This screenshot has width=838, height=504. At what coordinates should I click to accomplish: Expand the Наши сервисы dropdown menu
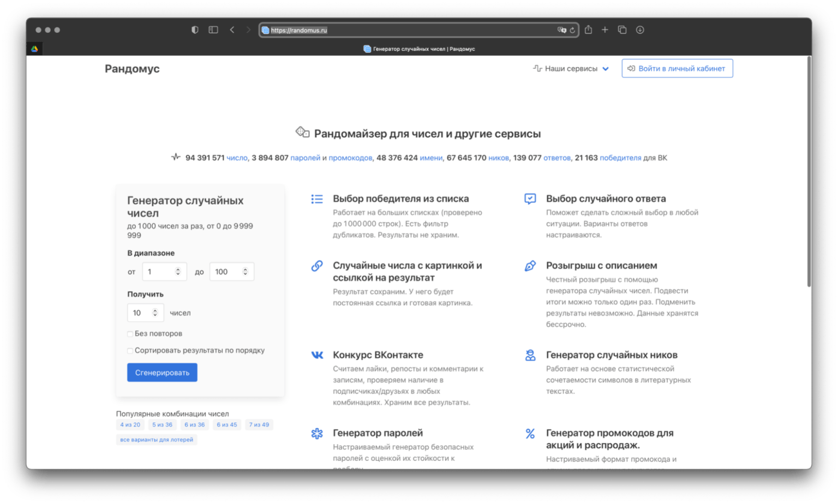click(571, 69)
